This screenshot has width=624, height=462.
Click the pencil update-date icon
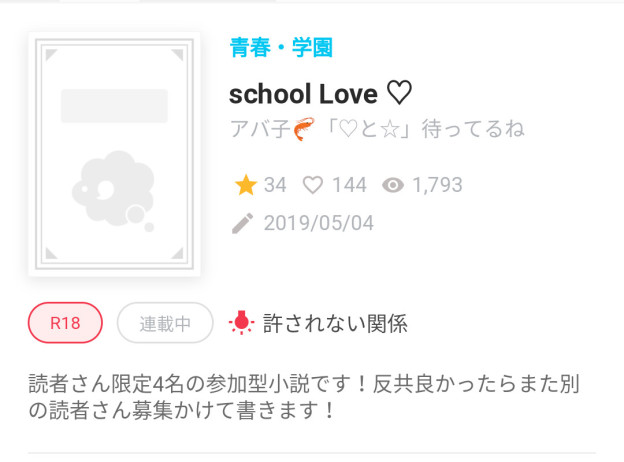pyautogui.click(x=242, y=223)
